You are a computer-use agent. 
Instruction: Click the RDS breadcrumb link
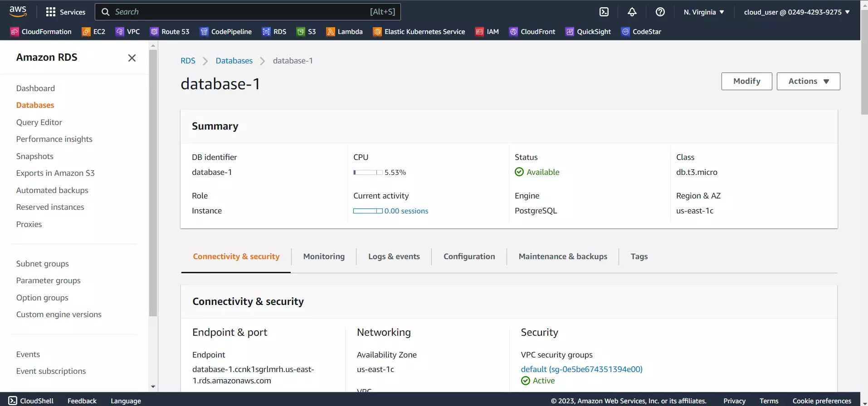point(188,61)
